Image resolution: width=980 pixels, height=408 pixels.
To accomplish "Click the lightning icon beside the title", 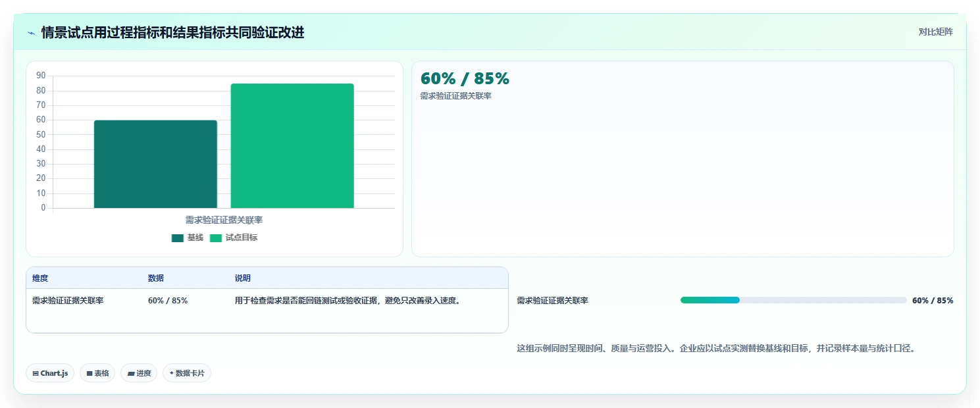I will coord(32,33).
